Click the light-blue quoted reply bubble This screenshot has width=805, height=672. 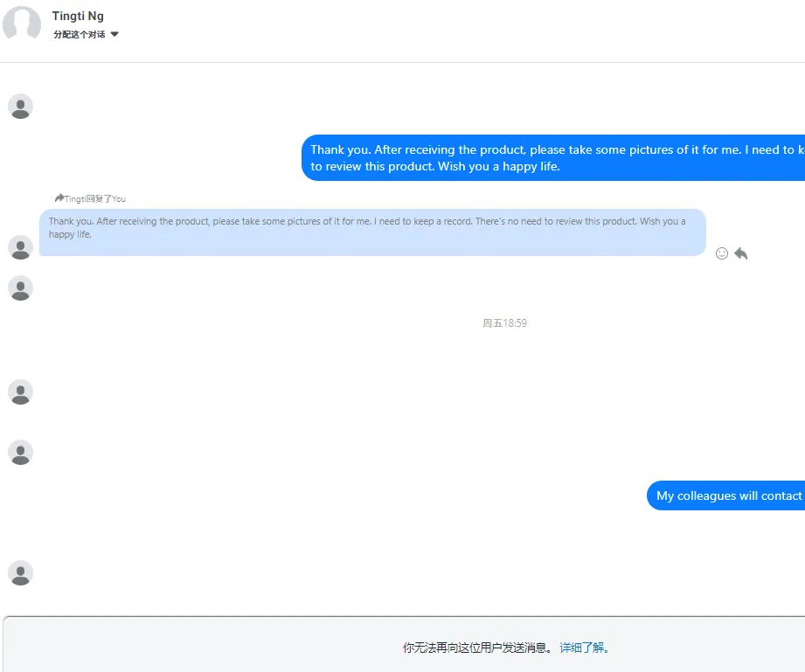pyautogui.click(x=372, y=232)
